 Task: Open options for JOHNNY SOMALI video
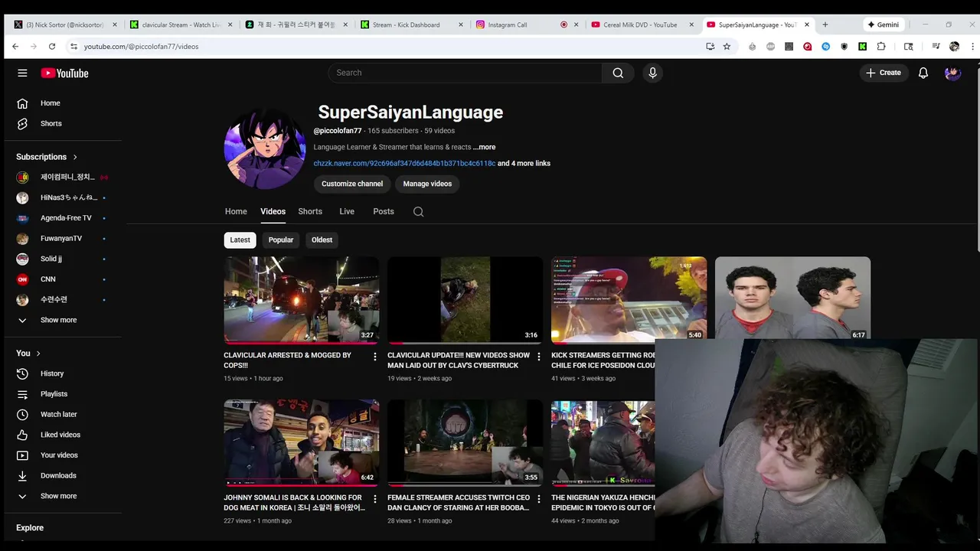click(x=374, y=499)
